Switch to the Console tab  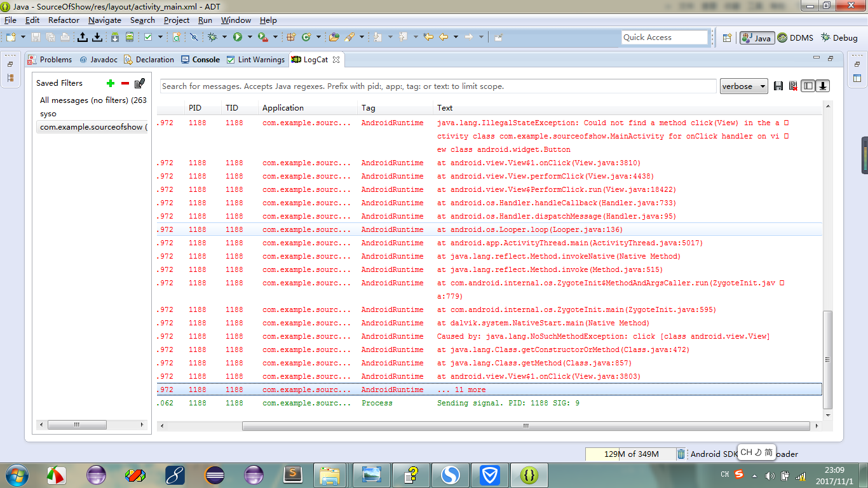pyautogui.click(x=201, y=60)
